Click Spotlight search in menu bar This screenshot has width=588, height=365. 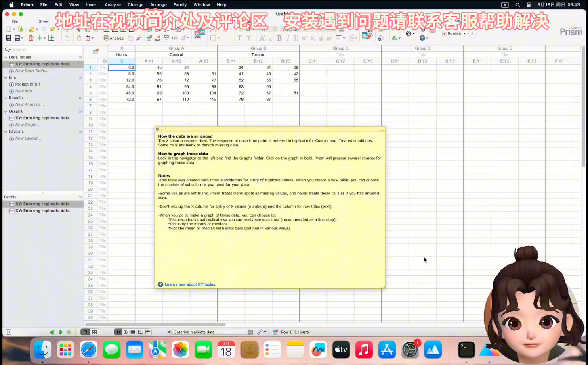pos(517,5)
